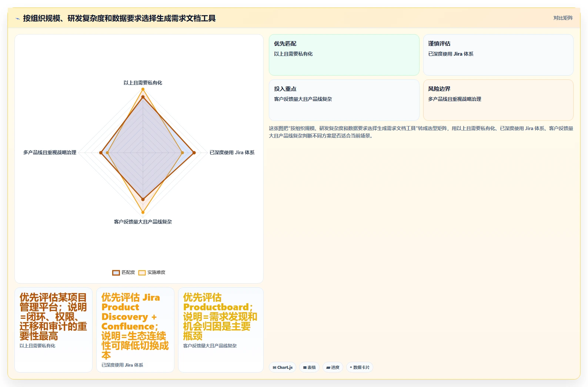Click 客户反馈量大且产品线复杂 text in 投入重点 card
Viewport: 588px width, 387px height.
[303, 99]
